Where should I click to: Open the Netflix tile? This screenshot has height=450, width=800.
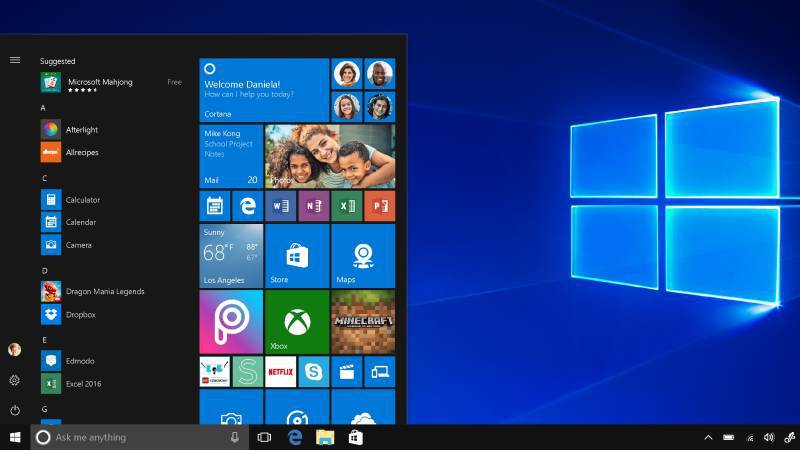coord(281,371)
